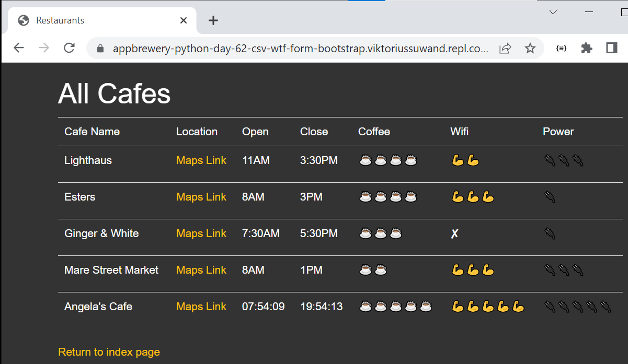Click the Location column header
Image resolution: width=628 pixels, height=364 pixels.
[x=197, y=132]
